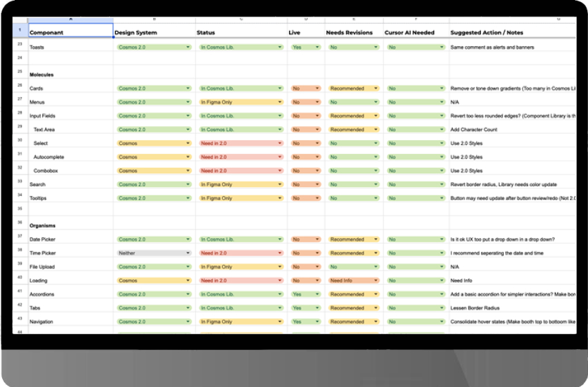Open Design System dropdown for Time Picker
The height and width of the screenshot is (387, 588).
tap(188, 253)
